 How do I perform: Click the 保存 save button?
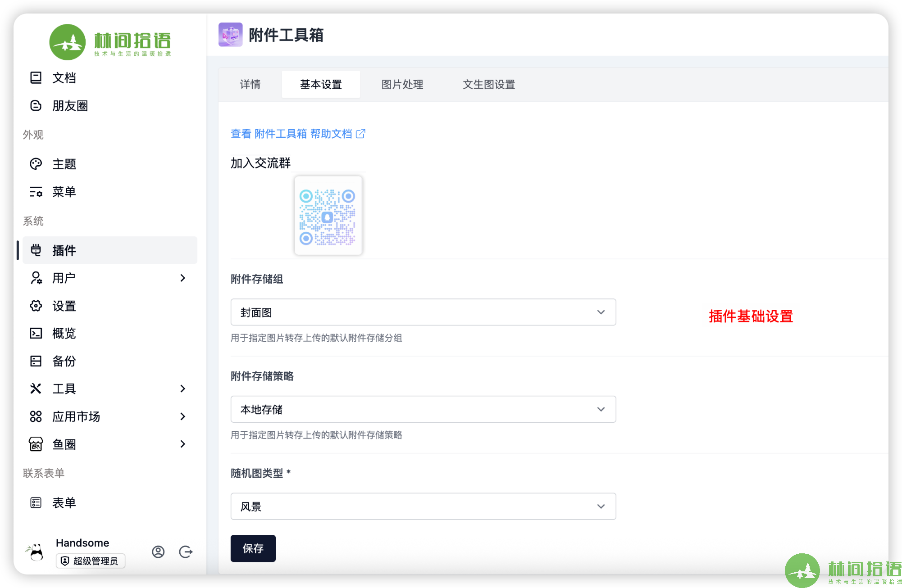pos(253,548)
